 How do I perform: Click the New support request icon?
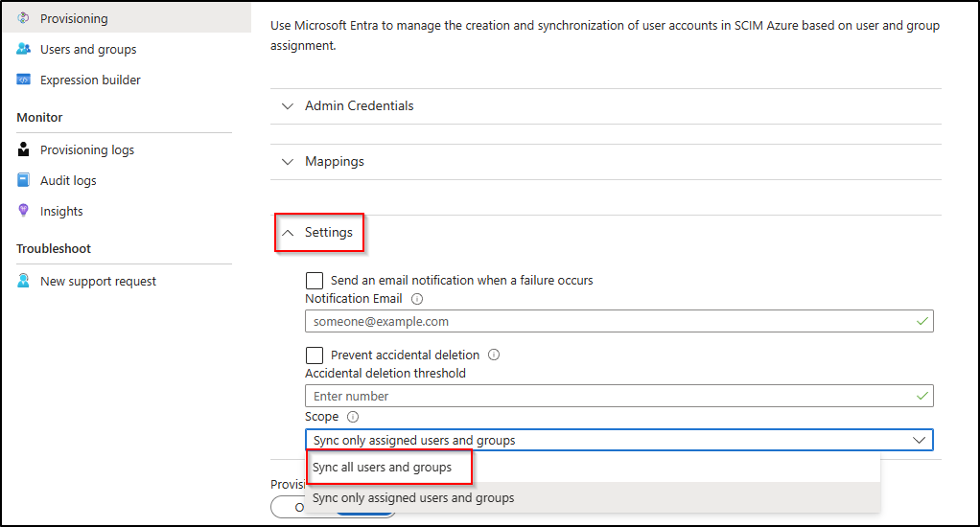coord(24,281)
